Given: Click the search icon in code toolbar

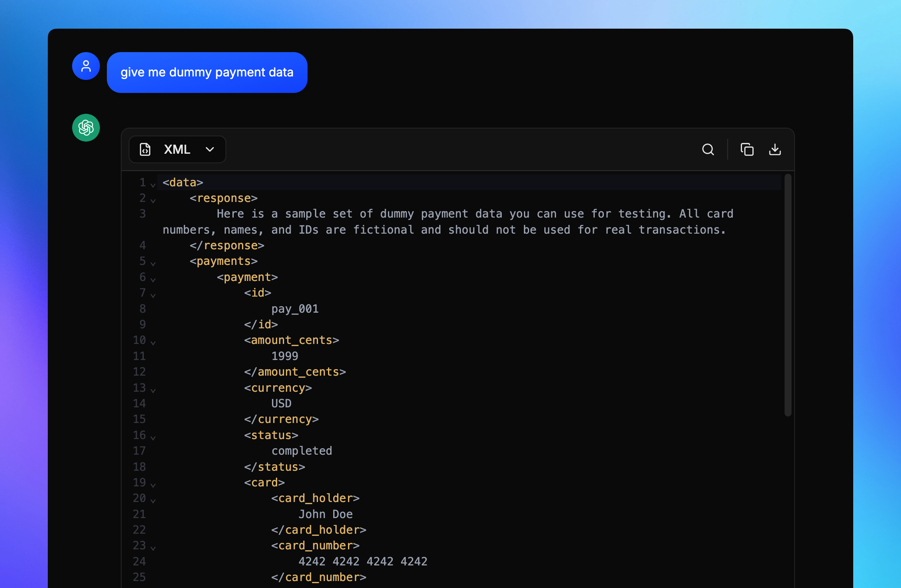Looking at the screenshot, I should pyautogui.click(x=708, y=149).
